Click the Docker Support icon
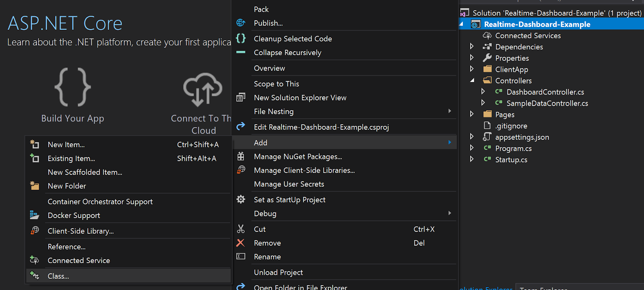 pyautogui.click(x=35, y=215)
